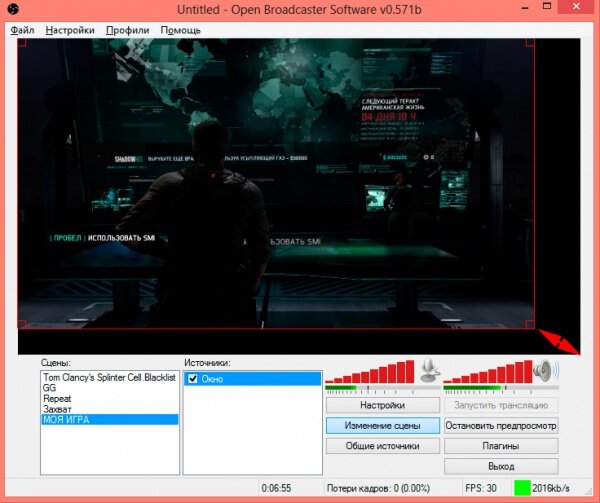Open the Настройки menu in menu bar
600x503 pixels.
[70, 30]
